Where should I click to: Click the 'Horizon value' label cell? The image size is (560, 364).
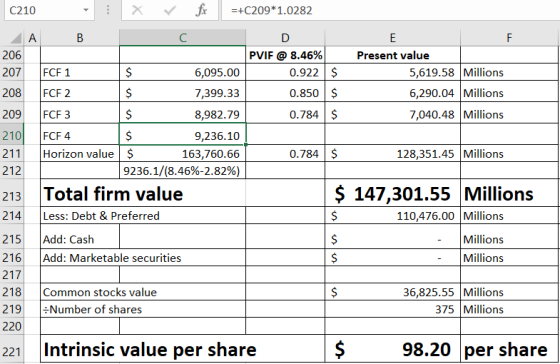(80, 154)
